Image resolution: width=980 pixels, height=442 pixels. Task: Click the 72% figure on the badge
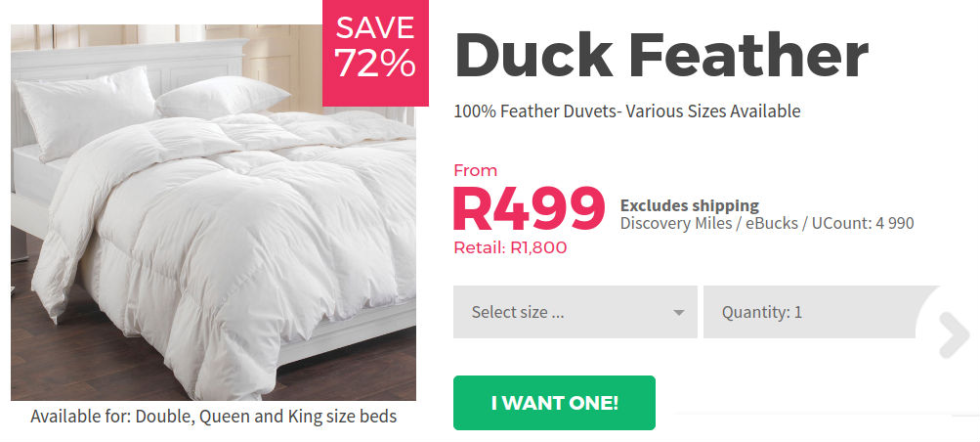375,63
